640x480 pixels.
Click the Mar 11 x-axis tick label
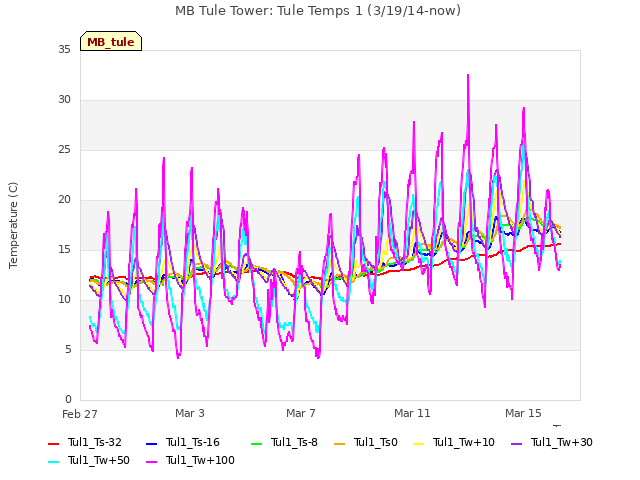pos(412,413)
